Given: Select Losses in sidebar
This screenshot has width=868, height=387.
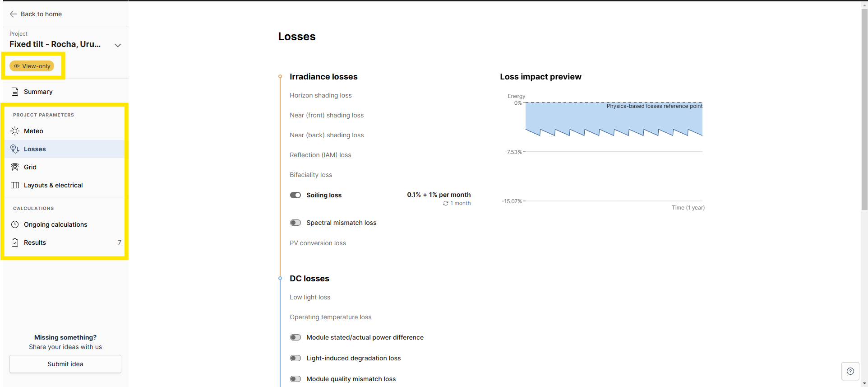Looking at the screenshot, I should click(x=65, y=149).
